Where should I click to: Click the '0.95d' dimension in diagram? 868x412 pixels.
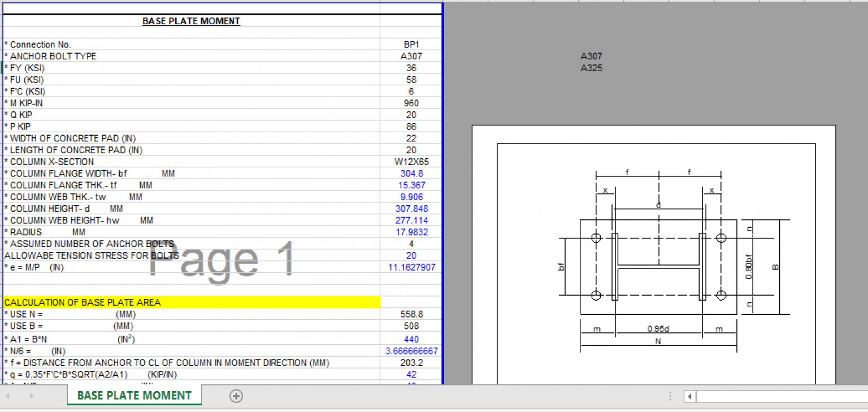658,329
